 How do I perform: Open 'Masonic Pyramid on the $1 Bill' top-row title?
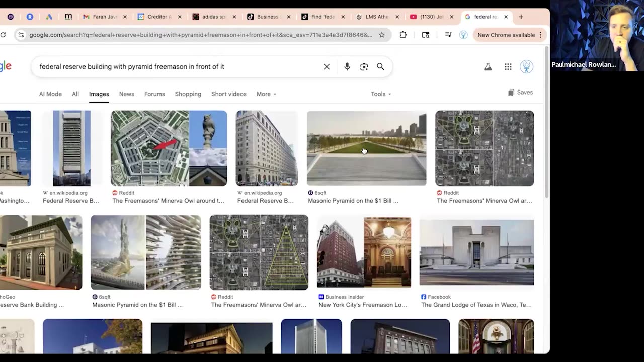(x=353, y=201)
